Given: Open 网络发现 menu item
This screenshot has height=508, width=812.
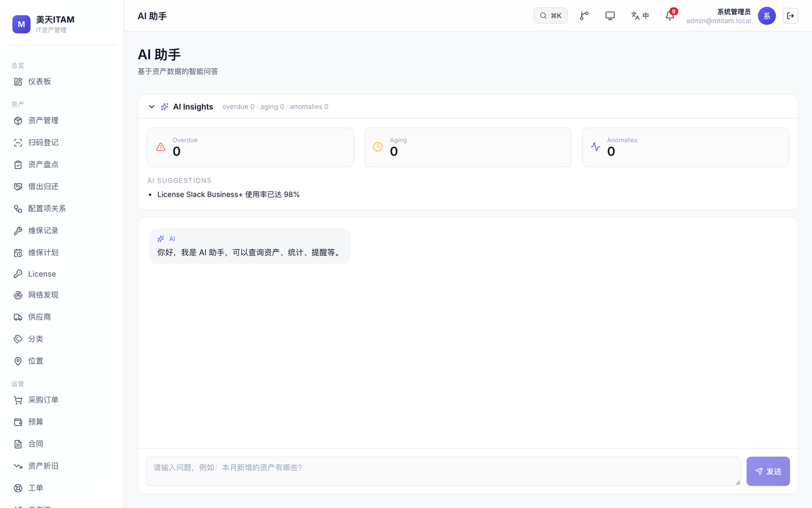Looking at the screenshot, I should click(x=61, y=296).
